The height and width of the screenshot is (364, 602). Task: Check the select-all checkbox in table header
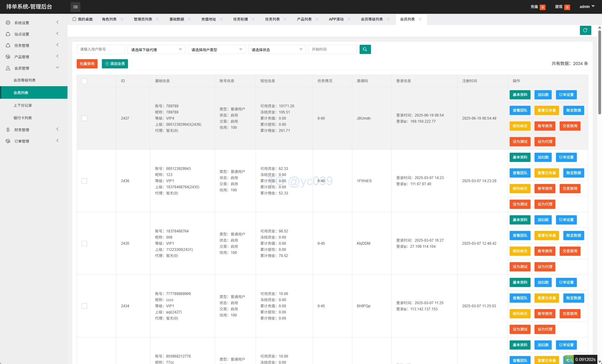pos(84,81)
